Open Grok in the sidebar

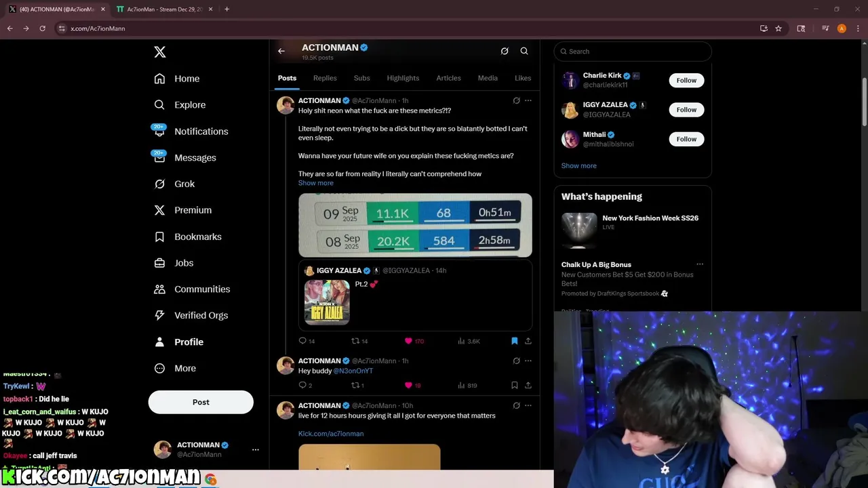coord(174,184)
